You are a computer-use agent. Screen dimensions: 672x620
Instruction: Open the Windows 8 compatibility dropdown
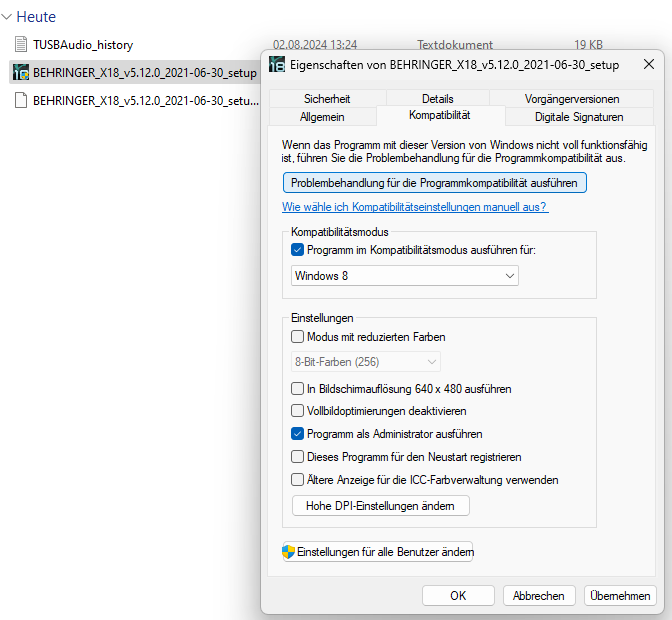[x=405, y=276]
